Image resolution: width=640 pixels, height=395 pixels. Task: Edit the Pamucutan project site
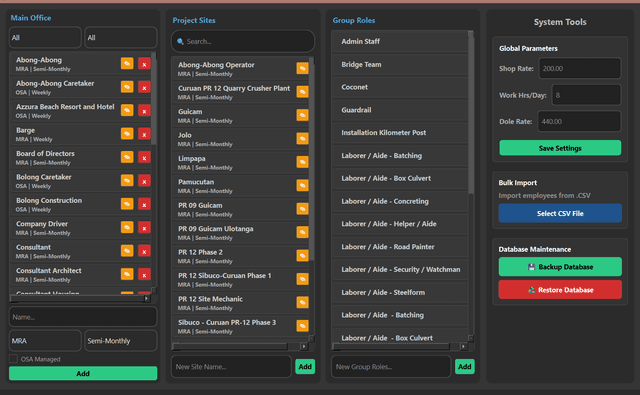click(x=302, y=185)
